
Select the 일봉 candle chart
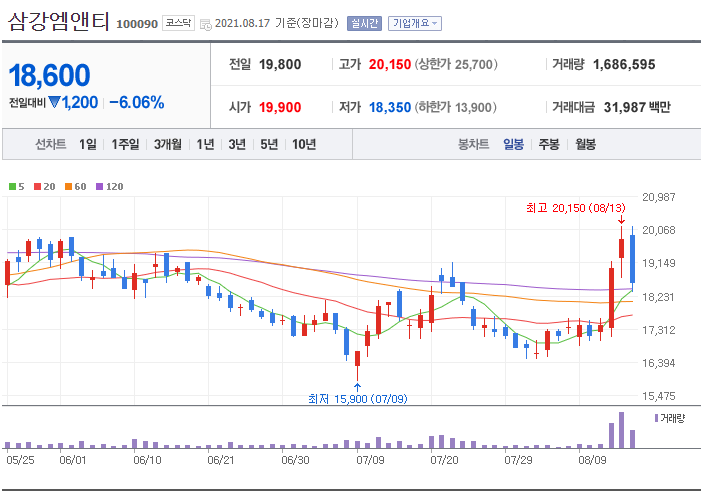[513, 144]
